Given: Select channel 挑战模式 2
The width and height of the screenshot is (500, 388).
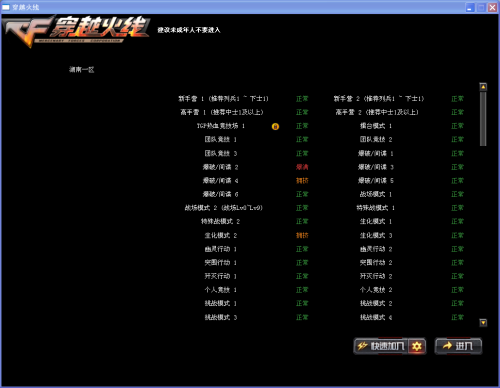Looking at the screenshot, I should point(376,303).
